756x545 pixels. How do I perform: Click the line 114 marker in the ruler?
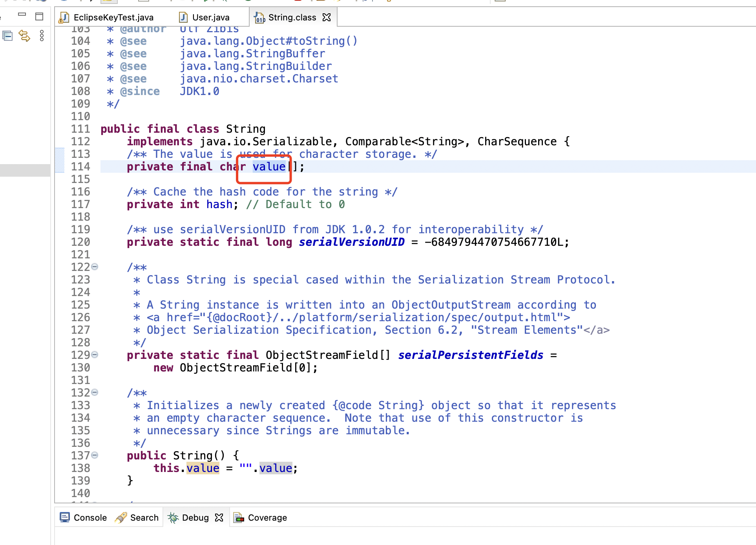click(x=60, y=166)
